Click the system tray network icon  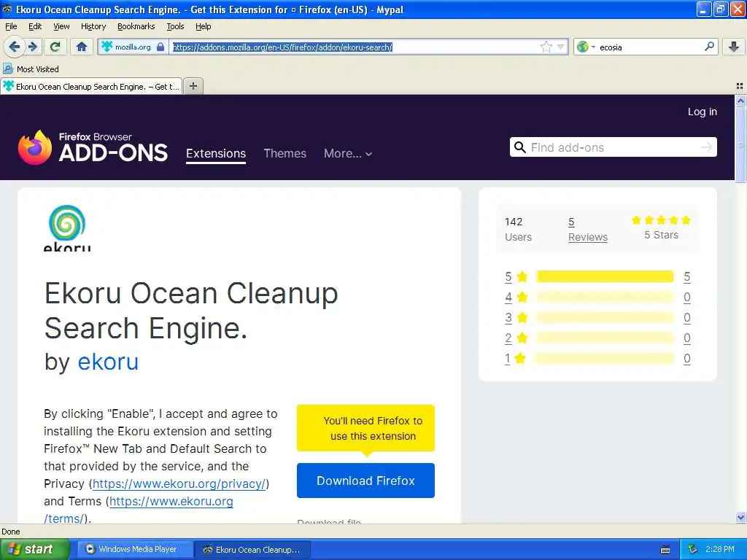pos(693,549)
